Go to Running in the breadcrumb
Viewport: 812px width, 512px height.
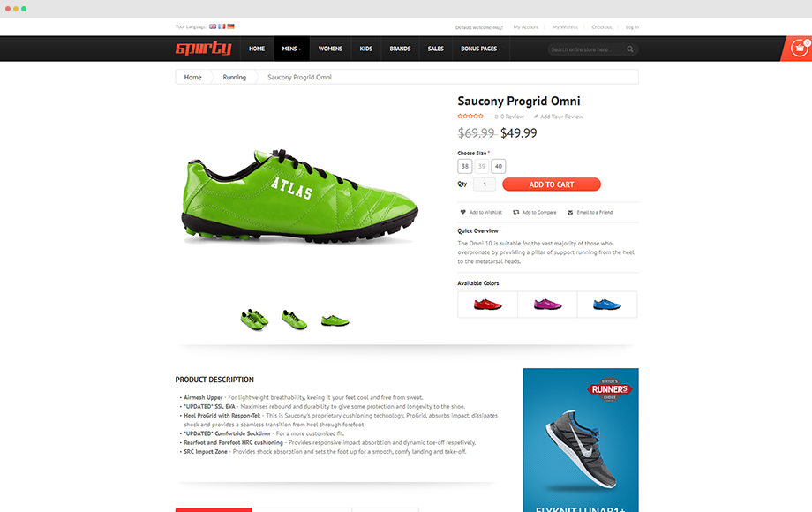point(234,77)
